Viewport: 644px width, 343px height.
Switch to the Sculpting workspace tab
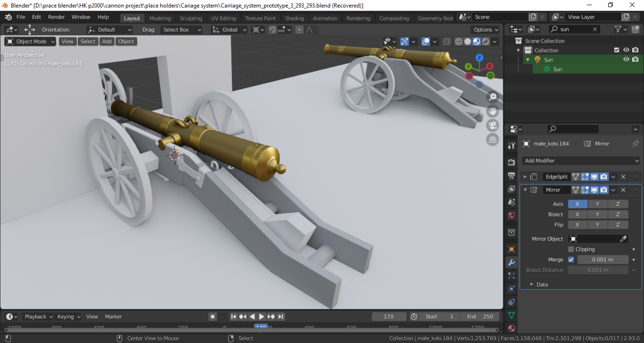pyautogui.click(x=191, y=18)
